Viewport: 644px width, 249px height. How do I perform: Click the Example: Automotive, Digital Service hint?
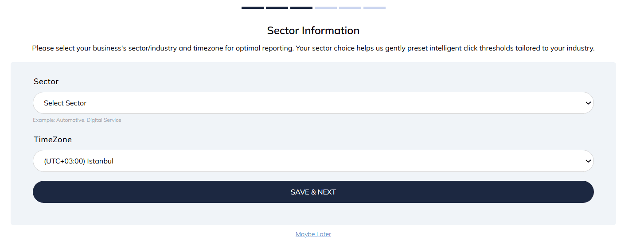click(77, 120)
